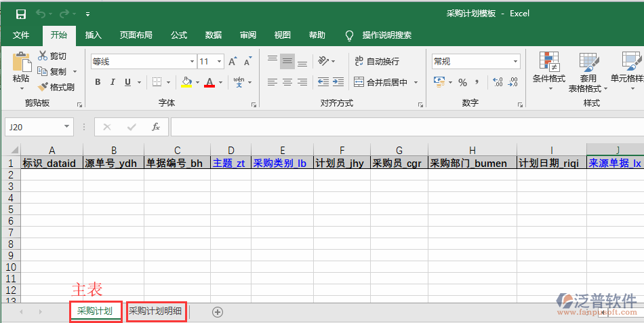Image resolution: width=644 pixels, height=323 pixels.
Task: Open the File (文件) tab
Action: click(21, 35)
